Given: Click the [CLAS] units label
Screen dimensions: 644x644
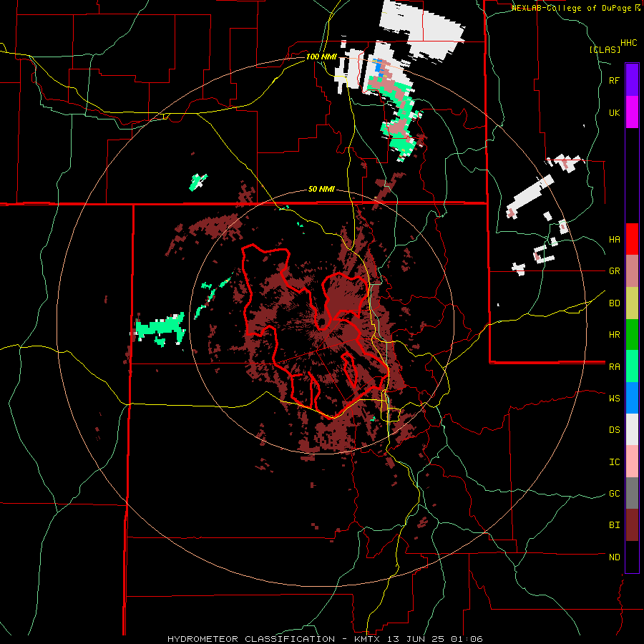Looking at the screenshot, I should pos(605,49).
